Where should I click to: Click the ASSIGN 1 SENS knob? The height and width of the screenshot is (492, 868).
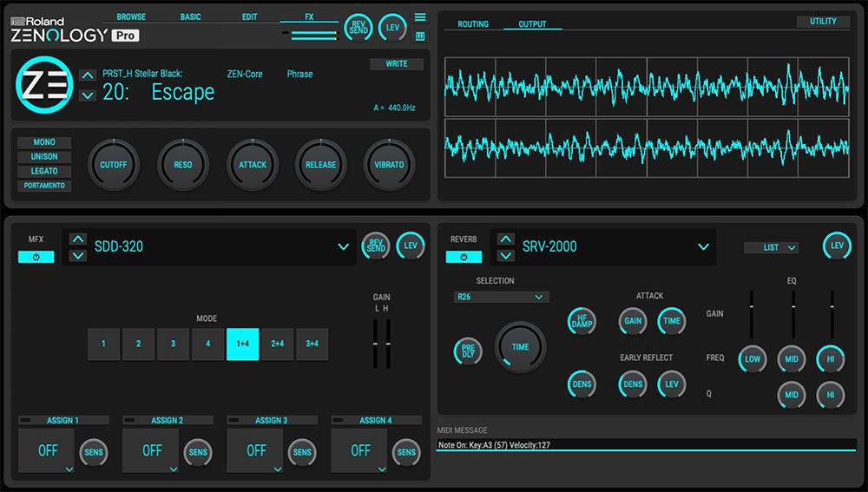(94, 452)
